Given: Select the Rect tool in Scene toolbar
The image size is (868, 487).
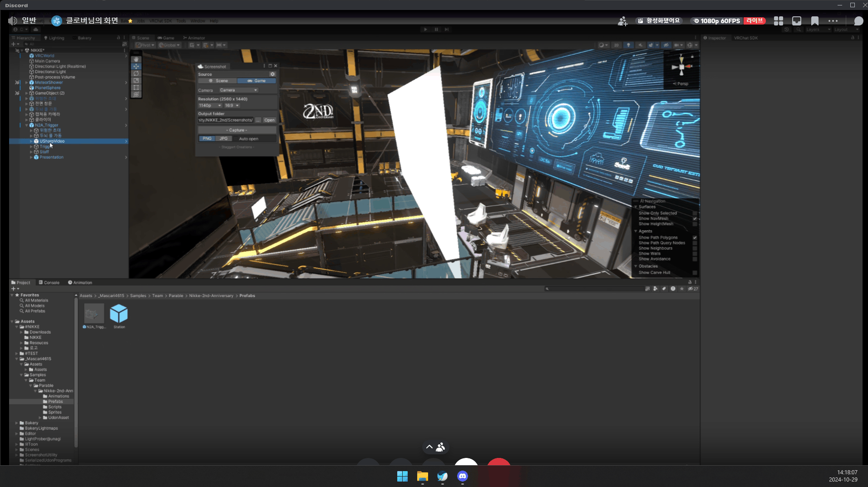Looking at the screenshot, I should [136, 88].
